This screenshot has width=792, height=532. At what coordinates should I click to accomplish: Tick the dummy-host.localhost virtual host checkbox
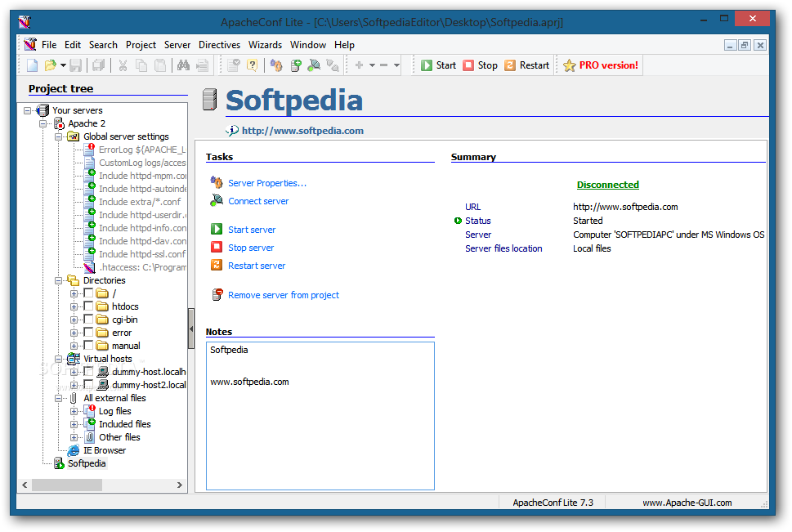point(88,372)
